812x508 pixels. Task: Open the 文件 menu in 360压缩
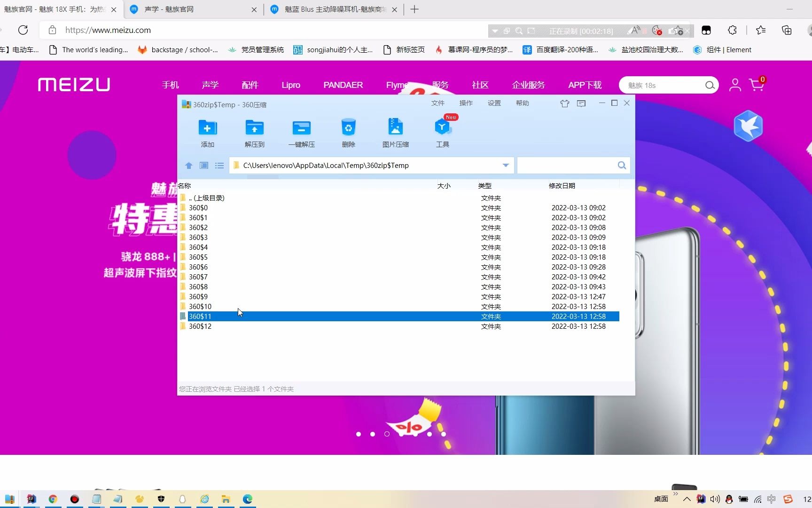437,103
